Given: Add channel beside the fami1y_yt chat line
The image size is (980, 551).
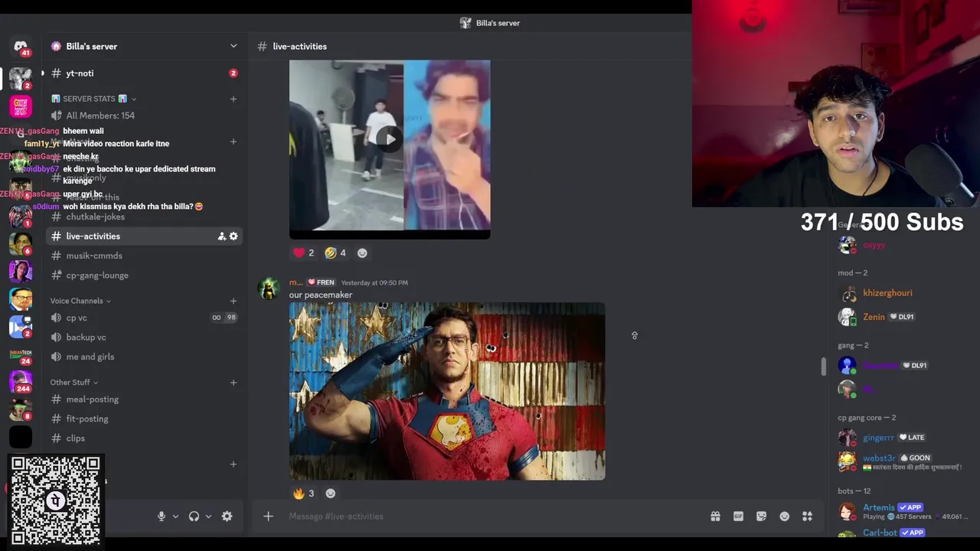Looking at the screenshot, I should point(234,142).
